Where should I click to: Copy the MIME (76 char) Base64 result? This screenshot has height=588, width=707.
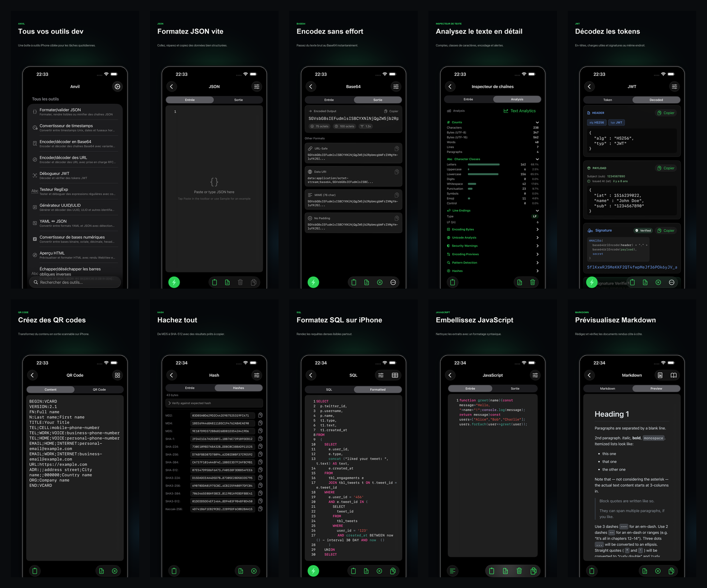(396, 195)
